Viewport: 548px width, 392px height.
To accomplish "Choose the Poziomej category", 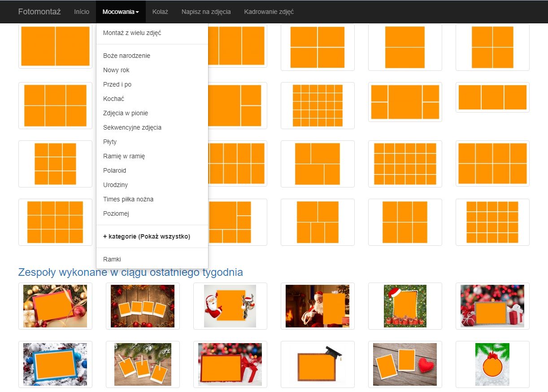I will [152, 213].
